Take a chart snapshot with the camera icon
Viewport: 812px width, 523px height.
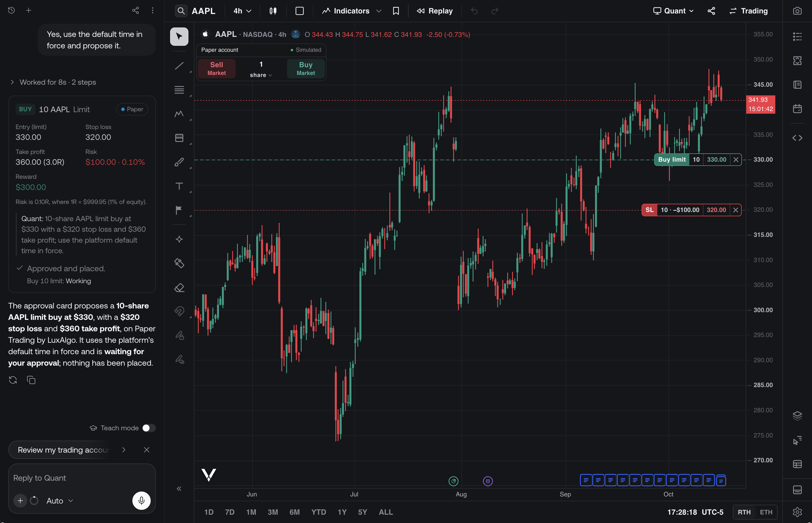[x=797, y=11]
